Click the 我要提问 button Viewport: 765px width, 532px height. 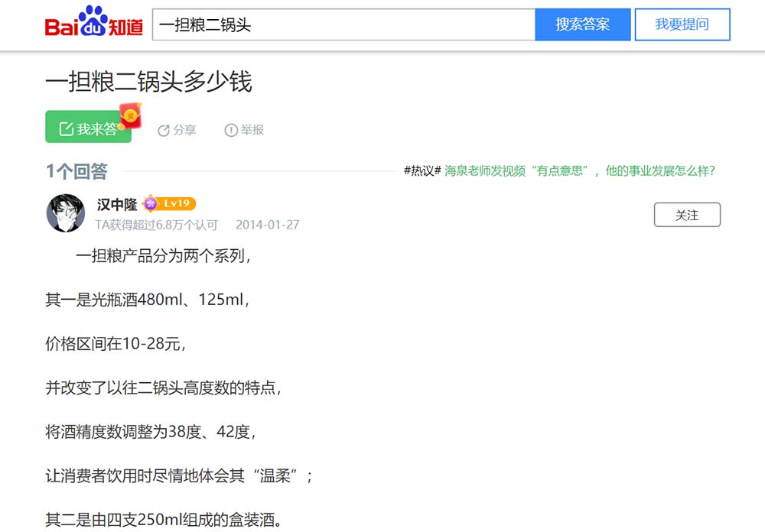tap(682, 24)
